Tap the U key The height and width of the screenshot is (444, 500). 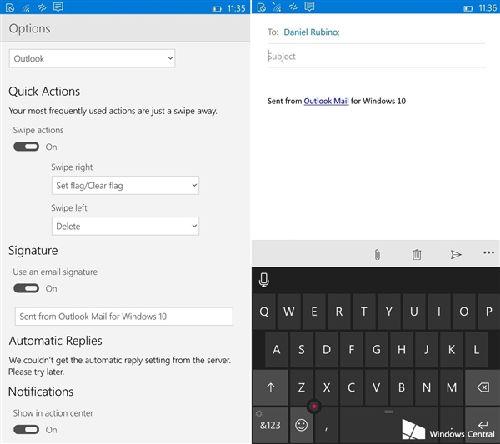point(414,312)
